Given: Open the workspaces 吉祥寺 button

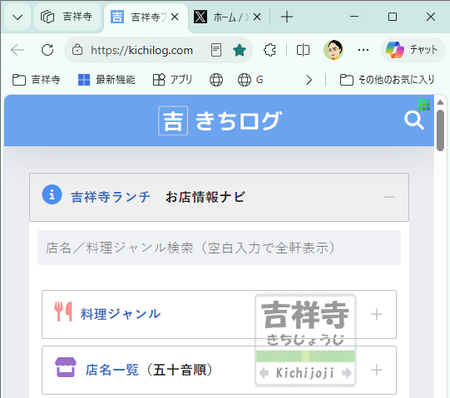Looking at the screenshot, I should point(67,17).
